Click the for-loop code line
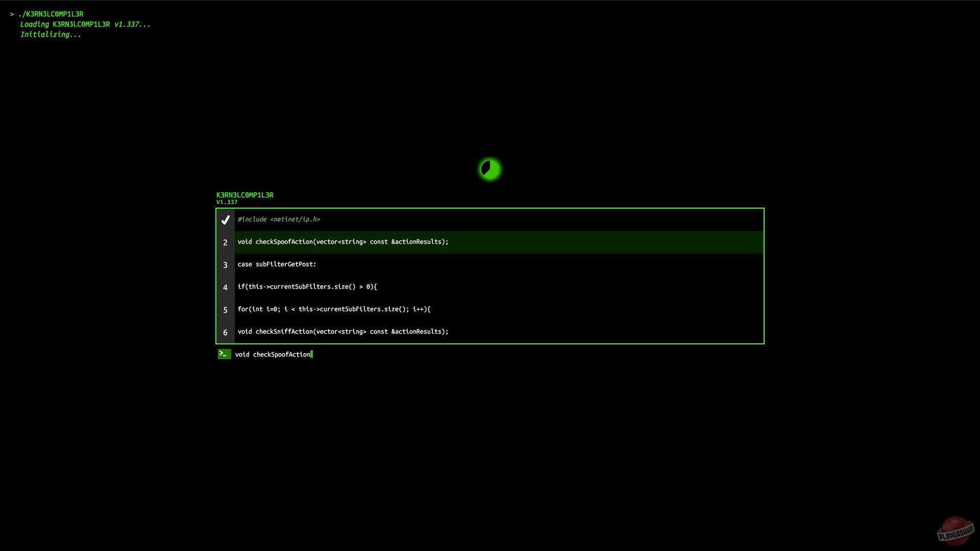This screenshot has width=980, height=551. tap(334, 309)
